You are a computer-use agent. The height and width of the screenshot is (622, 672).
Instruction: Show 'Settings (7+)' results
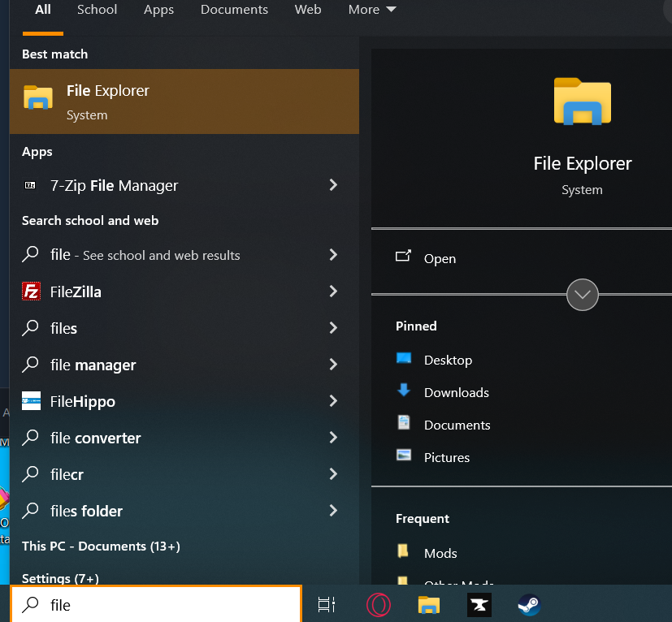(60, 579)
